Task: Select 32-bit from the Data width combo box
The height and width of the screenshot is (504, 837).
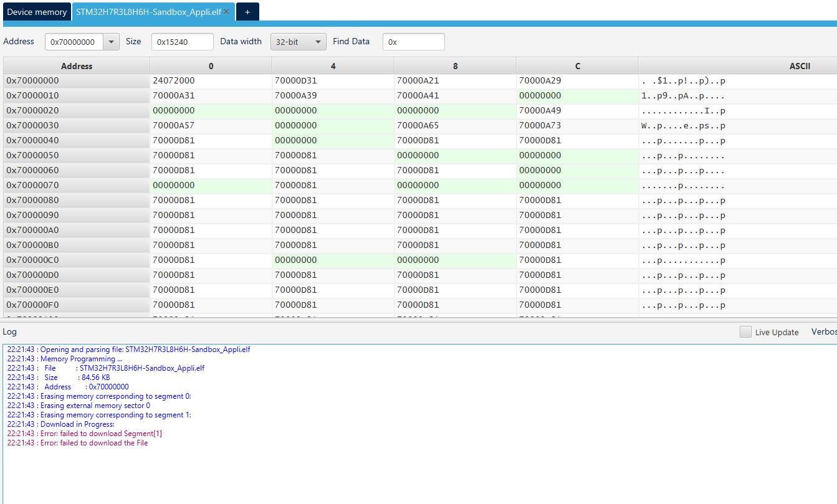Action: (x=299, y=41)
